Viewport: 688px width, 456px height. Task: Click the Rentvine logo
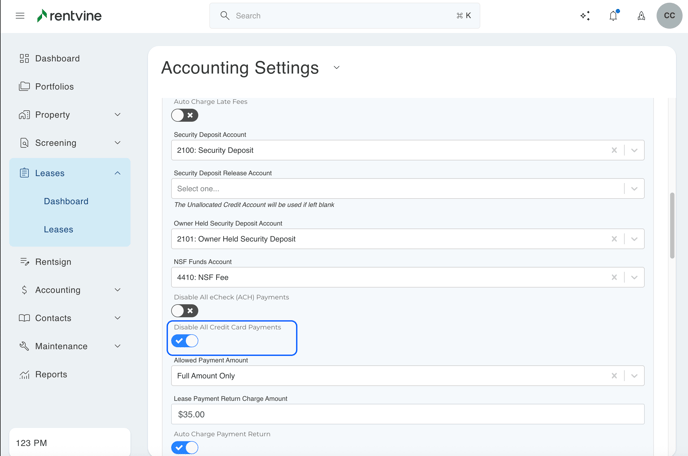click(x=69, y=16)
